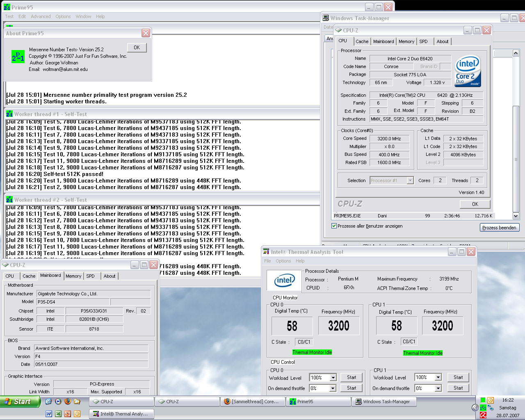
Task: Click the first blue quick launch icon
Action: (x=48, y=402)
